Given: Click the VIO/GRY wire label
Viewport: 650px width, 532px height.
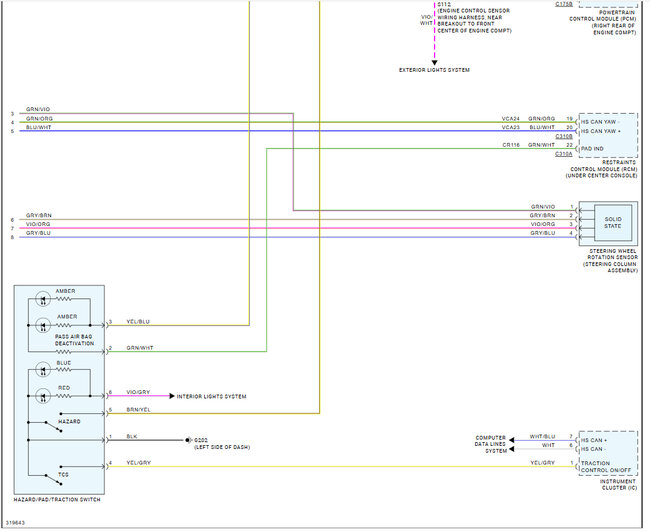Looking at the screenshot, I should tap(138, 392).
